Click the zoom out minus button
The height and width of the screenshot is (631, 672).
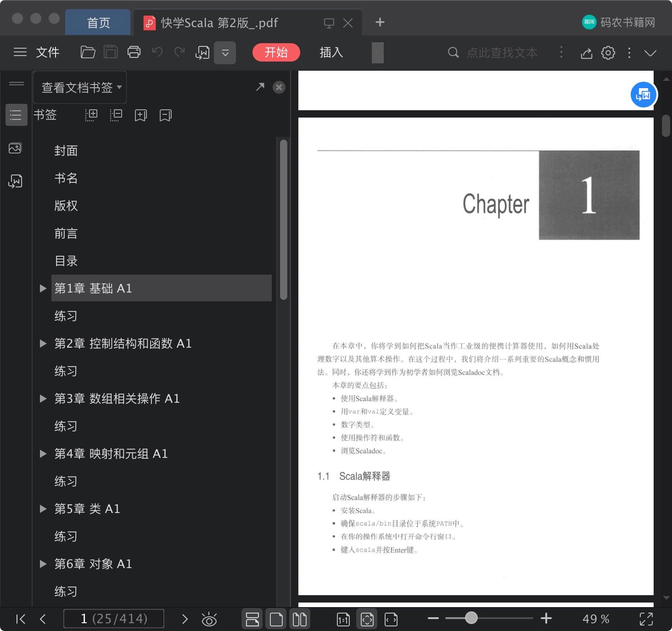click(x=433, y=619)
